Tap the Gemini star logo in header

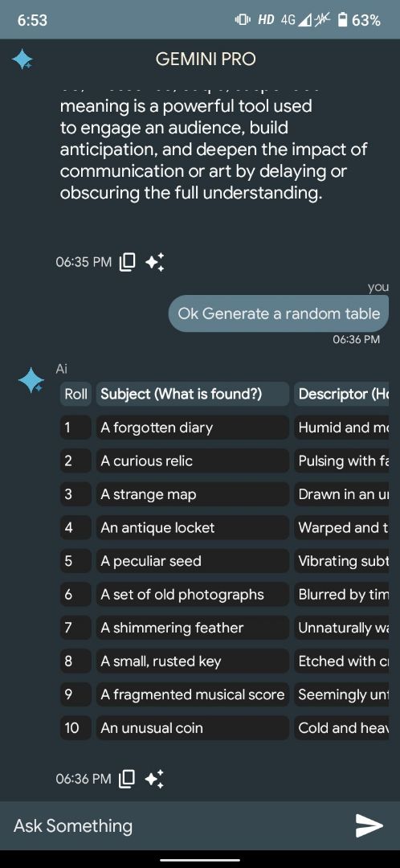tap(22, 59)
